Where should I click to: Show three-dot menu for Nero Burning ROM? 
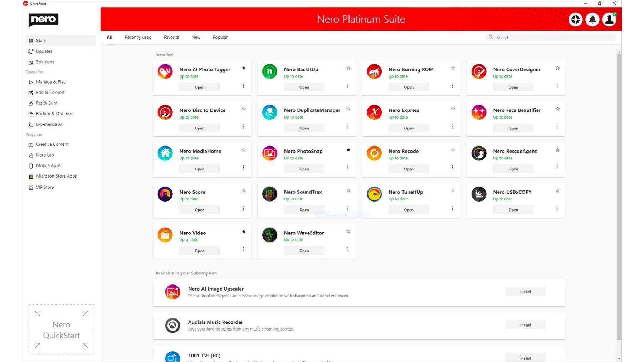(x=453, y=86)
